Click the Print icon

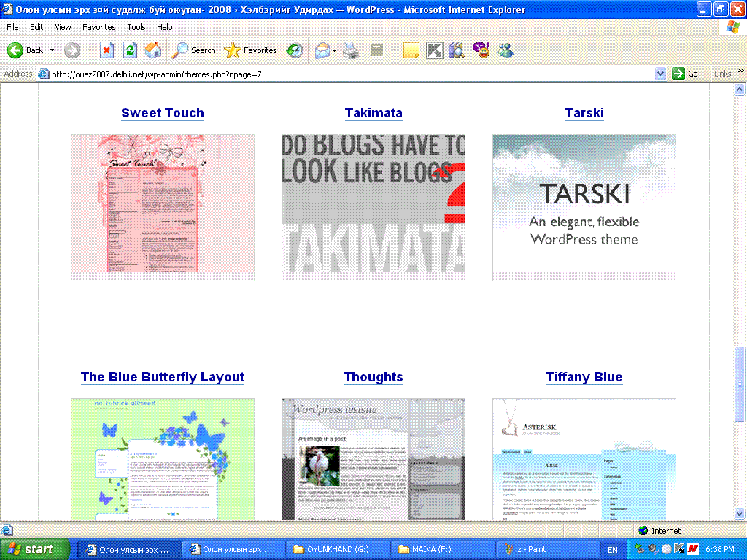351,50
